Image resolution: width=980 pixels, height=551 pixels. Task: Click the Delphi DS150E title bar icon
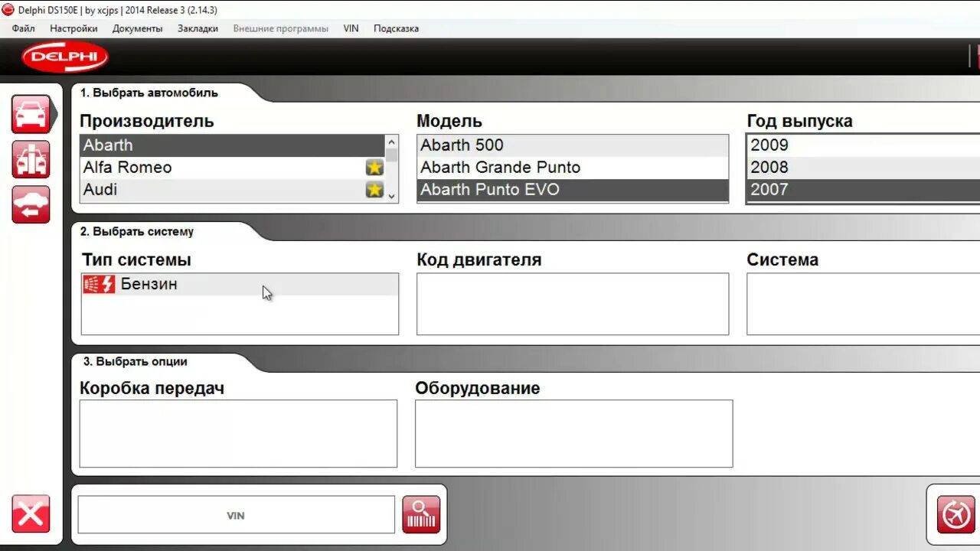coord(8,10)
